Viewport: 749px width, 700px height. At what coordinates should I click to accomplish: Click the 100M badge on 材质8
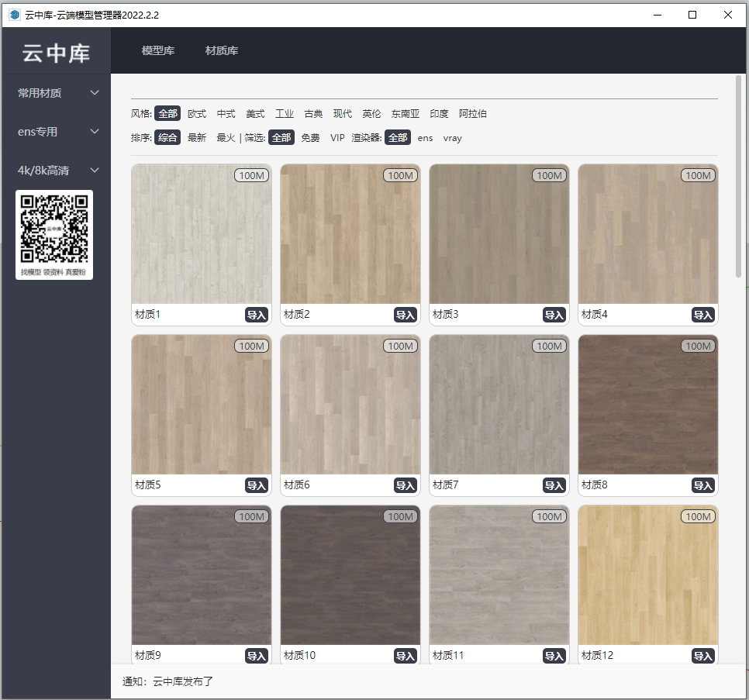pyautogui.click(x=699, y=347)
